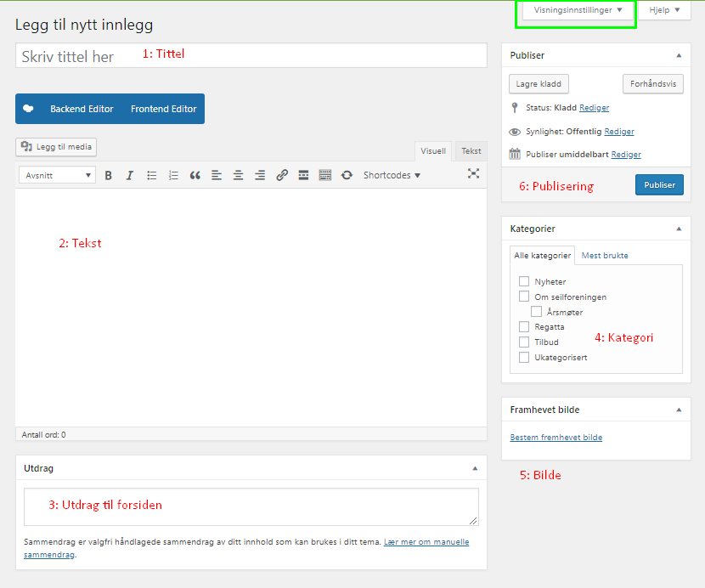The width and height of the screenshot is (705, 588).
Task: Focus the Skriv tittel her field
Action: [251, 55]
